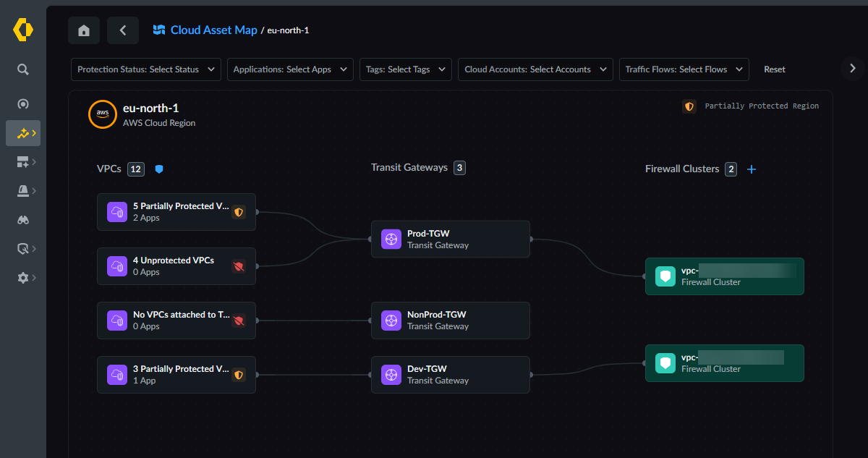Click the plus icon next to Firewall Clusters
868x458 pixels.
tap(752, 169)
